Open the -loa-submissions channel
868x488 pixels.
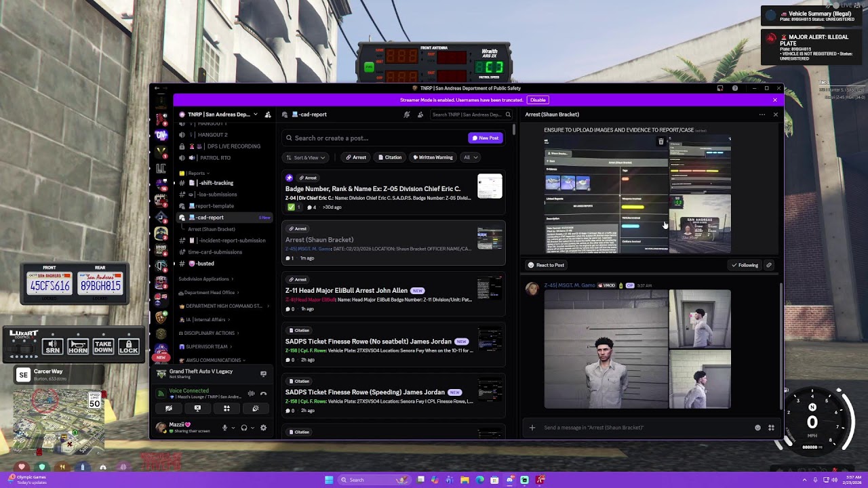click(x=216, y=195)
